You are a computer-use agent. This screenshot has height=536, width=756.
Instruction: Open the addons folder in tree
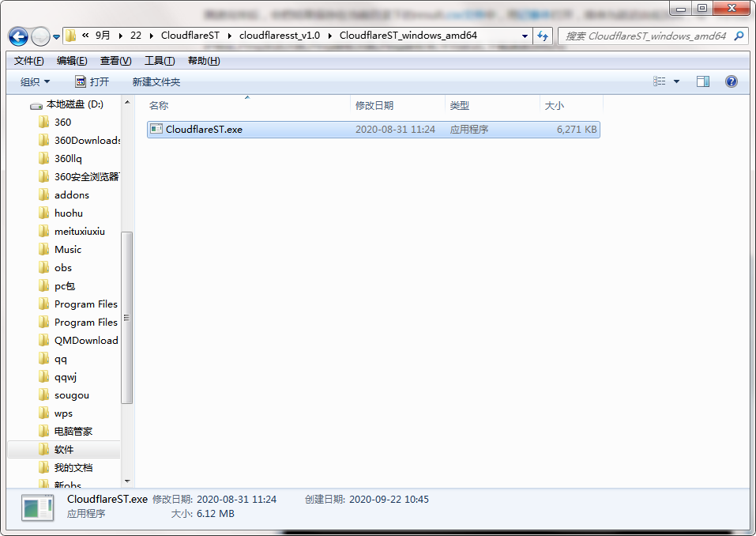pyautogui.click(x=64, y=195)
